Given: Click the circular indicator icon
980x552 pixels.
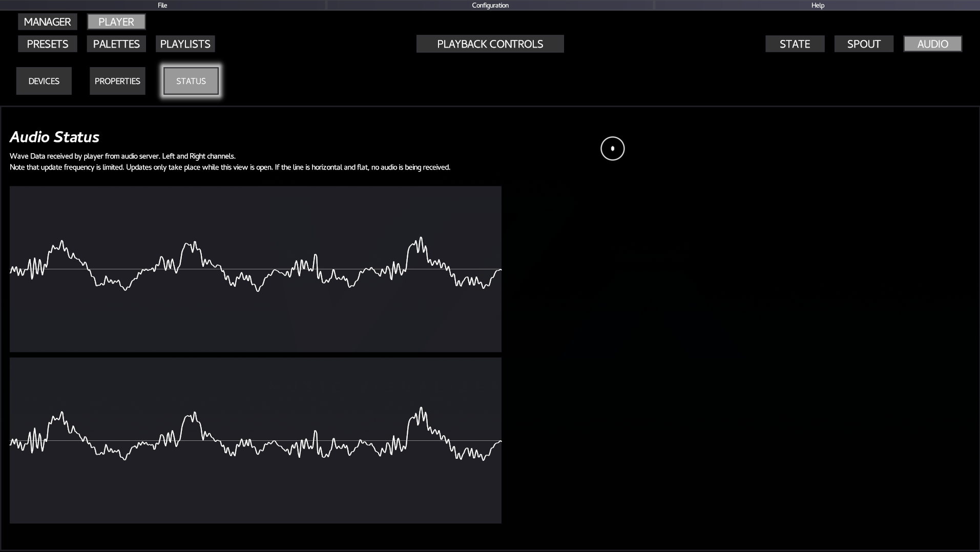Looking at the screenshot, I should pyautogui.click(x=612, y=148).
